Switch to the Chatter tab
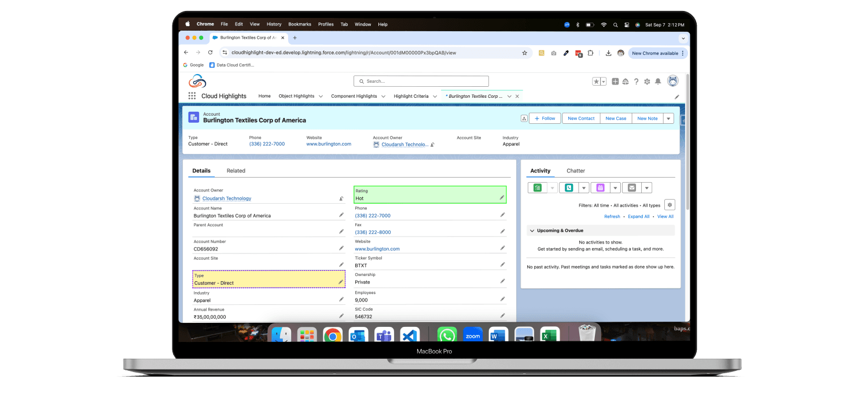The image size is (868, 405). [x=576, y=171]
